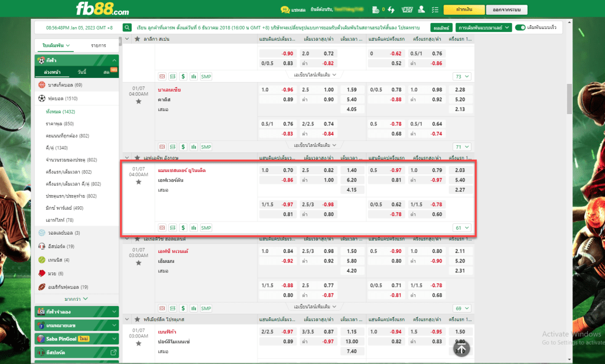605x364 pixels.
Task: Refresh the balance with the arrows icon
Action: [x=391, y=9]
